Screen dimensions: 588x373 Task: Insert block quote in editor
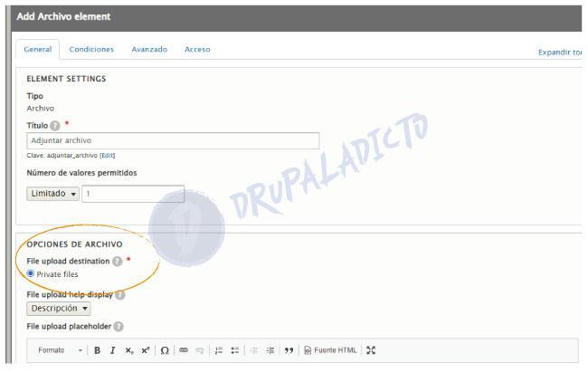(x=289, y=350)
